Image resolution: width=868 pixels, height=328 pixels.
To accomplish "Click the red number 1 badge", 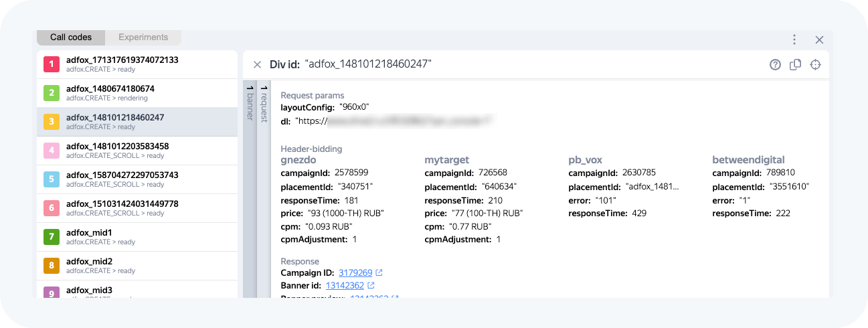I will click(x=52, y=64).
